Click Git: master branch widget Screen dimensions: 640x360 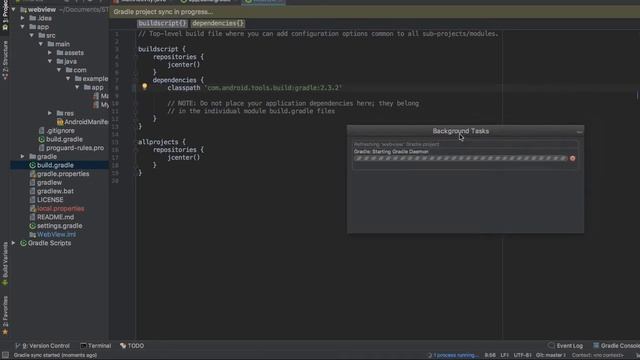pos(551,355)
